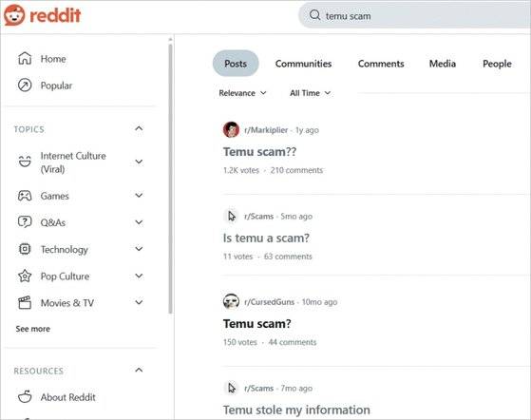Switch to the Media tab
This screenshot has height=420, width=531.
[x=443, y=64]
